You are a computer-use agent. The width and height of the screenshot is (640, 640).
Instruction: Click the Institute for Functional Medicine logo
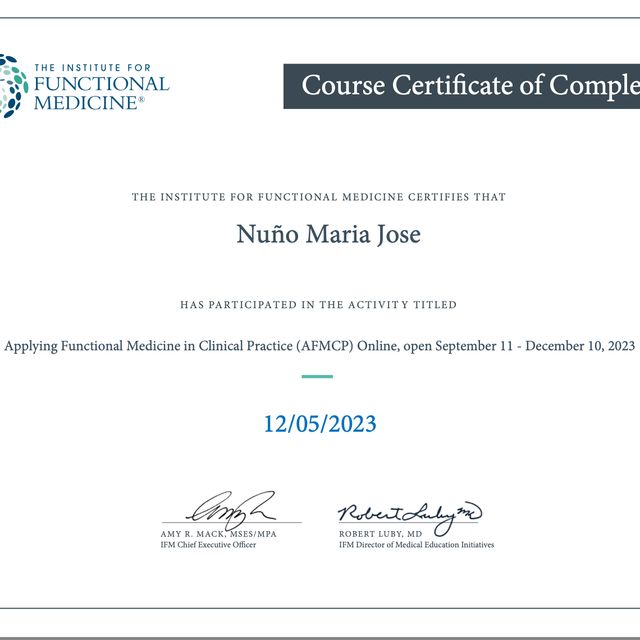click(x=84, y=86)
